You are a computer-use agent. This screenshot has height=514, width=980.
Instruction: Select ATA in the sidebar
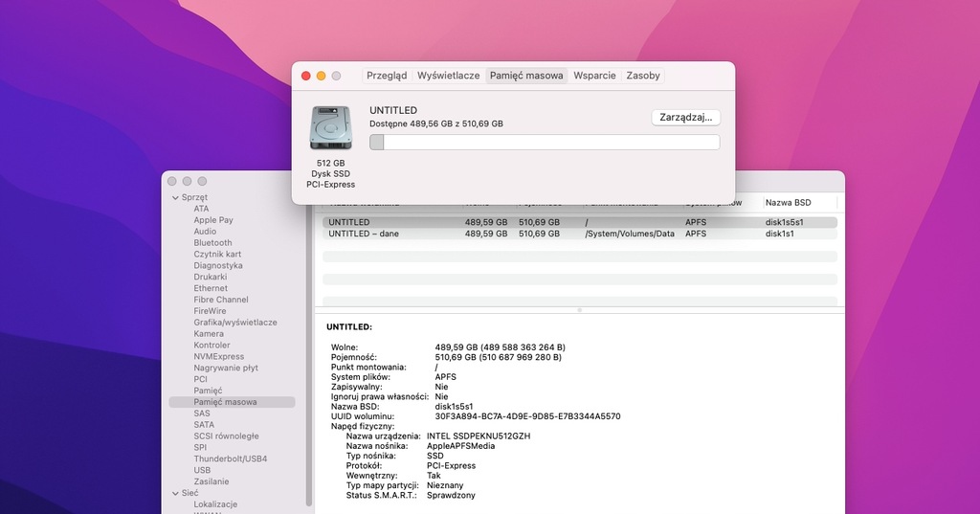[201, 209]
